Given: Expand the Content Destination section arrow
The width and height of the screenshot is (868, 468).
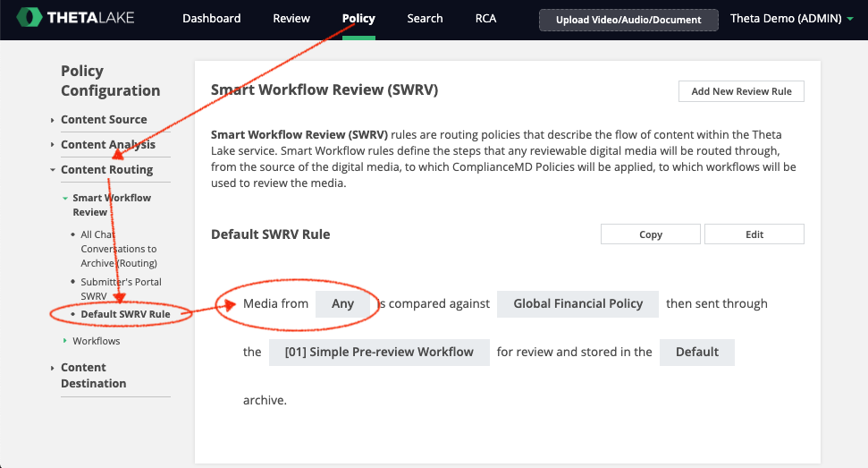Looking at the screenshot, I should click(x=52, y=368).
